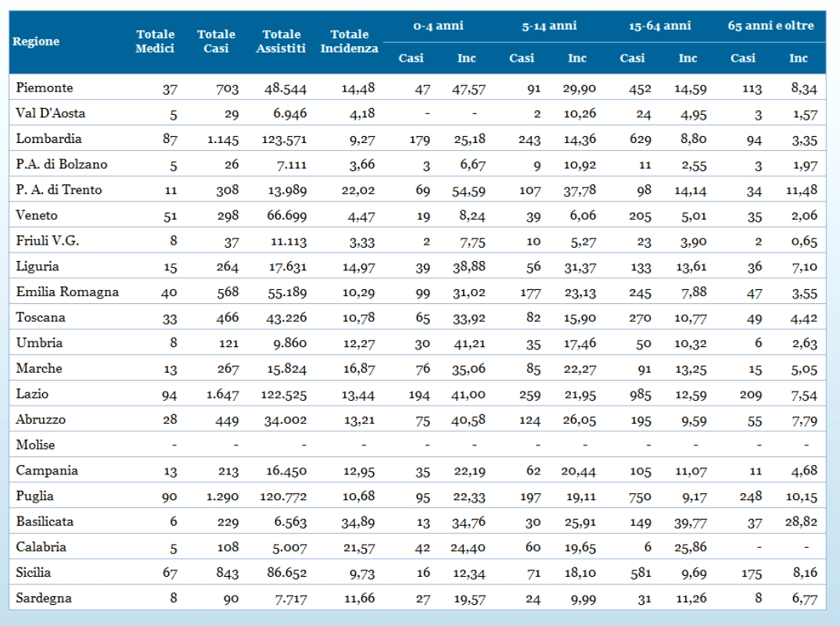This screenshot has width=840, height=626.
Task: Click Trento 65+ incidence 11,48
Action: coord(802,191)
